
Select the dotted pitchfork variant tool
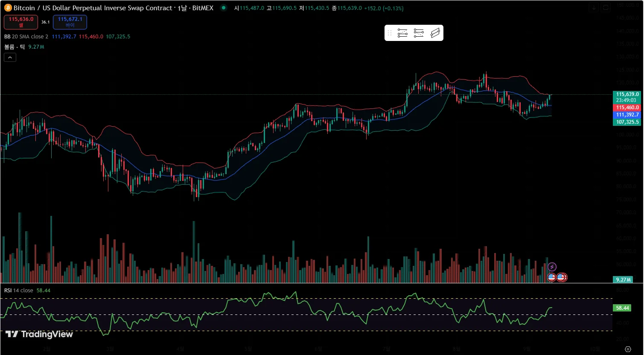pyautogui.click(x=419, y=33)
